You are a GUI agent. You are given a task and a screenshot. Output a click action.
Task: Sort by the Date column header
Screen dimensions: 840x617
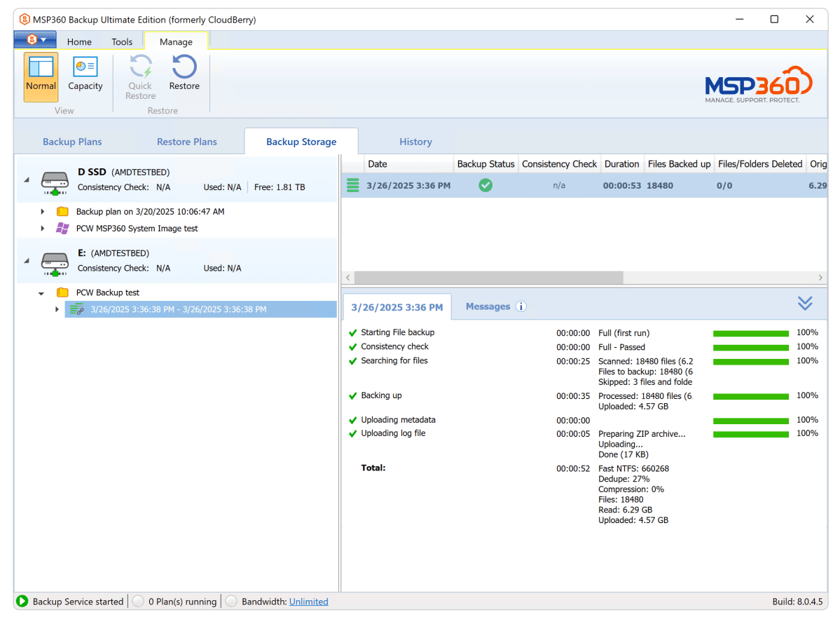point(408,164)
